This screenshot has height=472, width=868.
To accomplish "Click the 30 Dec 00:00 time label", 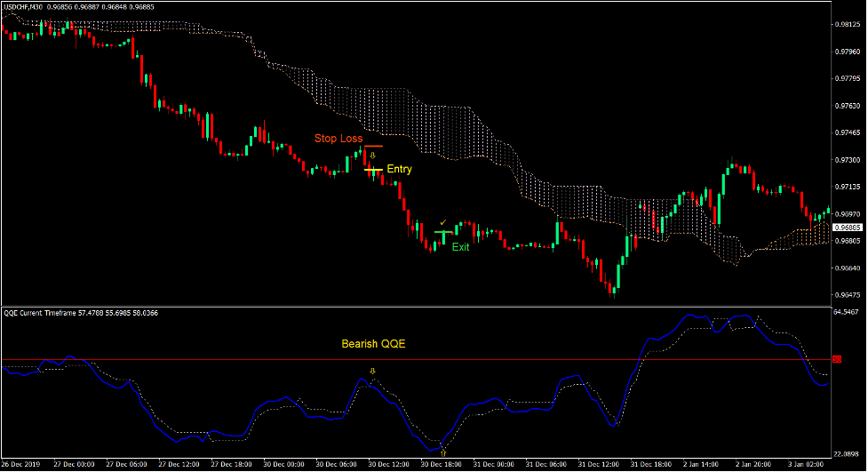I will point(284,464).
